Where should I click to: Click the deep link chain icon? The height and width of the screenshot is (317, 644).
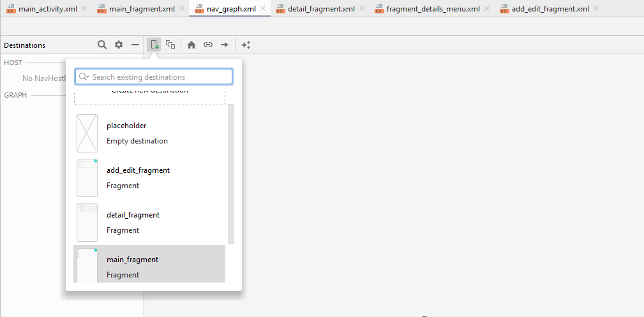click(x=207, y=45)
